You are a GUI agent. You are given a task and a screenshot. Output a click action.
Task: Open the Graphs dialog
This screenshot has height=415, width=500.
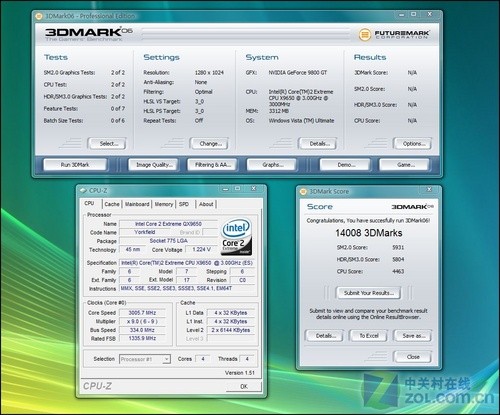pyautogui.click(x=272, y=165)
